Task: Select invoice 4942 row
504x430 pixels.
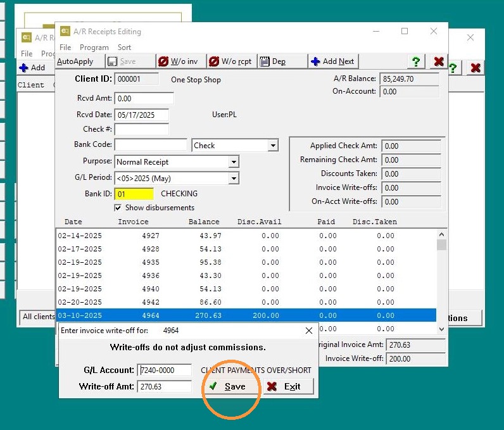Action: 246,302
